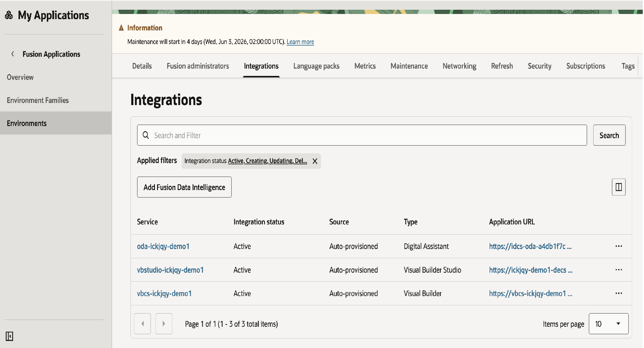Click the search magnifier icon

(x=146, y=135)
